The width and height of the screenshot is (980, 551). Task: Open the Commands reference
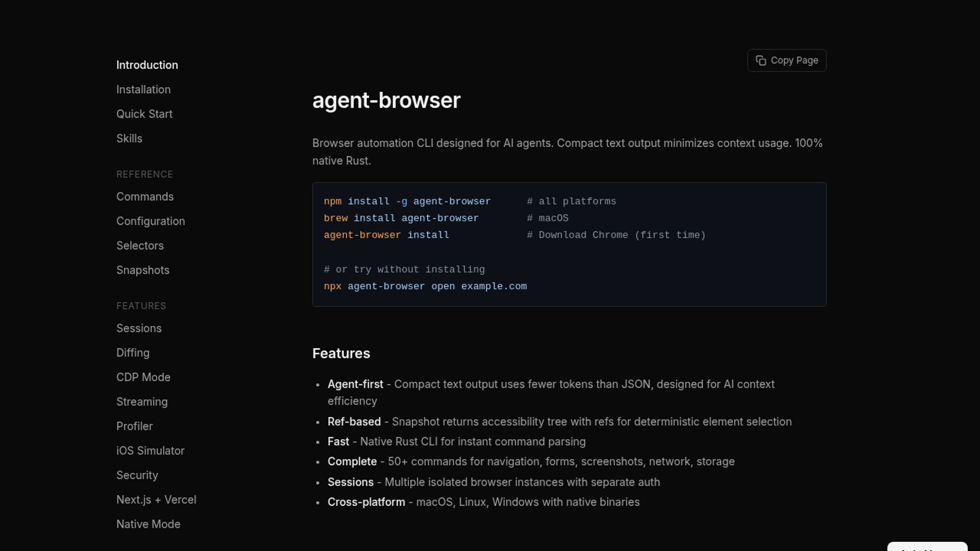145,197
